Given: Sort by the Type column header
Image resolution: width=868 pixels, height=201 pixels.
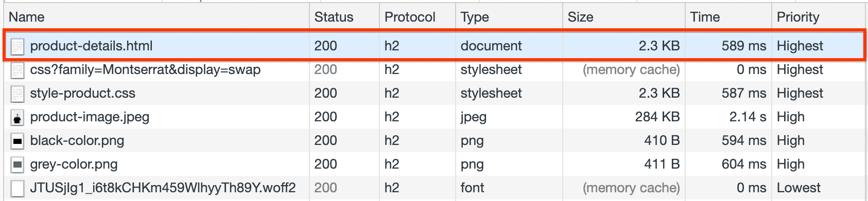Looking at the screenshot, I should 509,17.
